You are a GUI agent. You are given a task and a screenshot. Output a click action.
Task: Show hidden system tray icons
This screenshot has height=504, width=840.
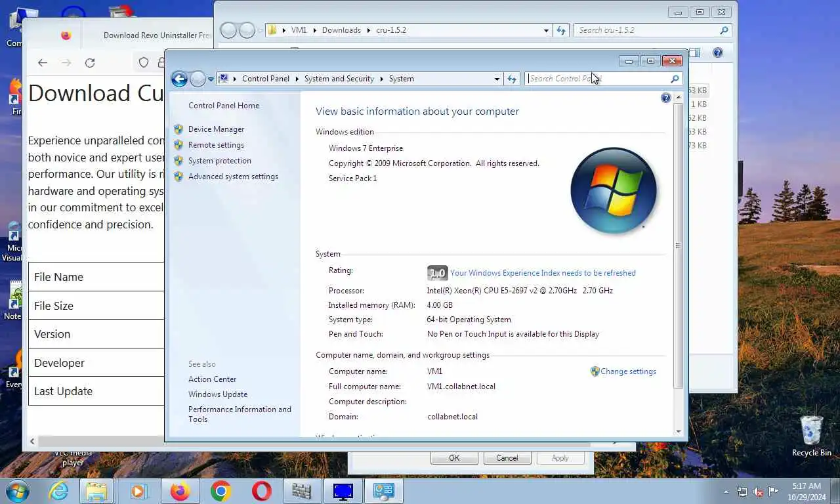726,492
